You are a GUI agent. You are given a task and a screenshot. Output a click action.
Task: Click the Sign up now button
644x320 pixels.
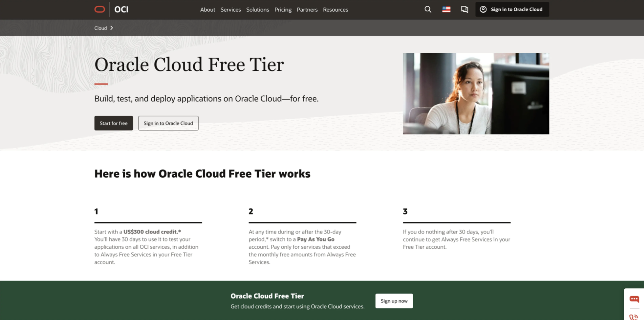point(394,301)
